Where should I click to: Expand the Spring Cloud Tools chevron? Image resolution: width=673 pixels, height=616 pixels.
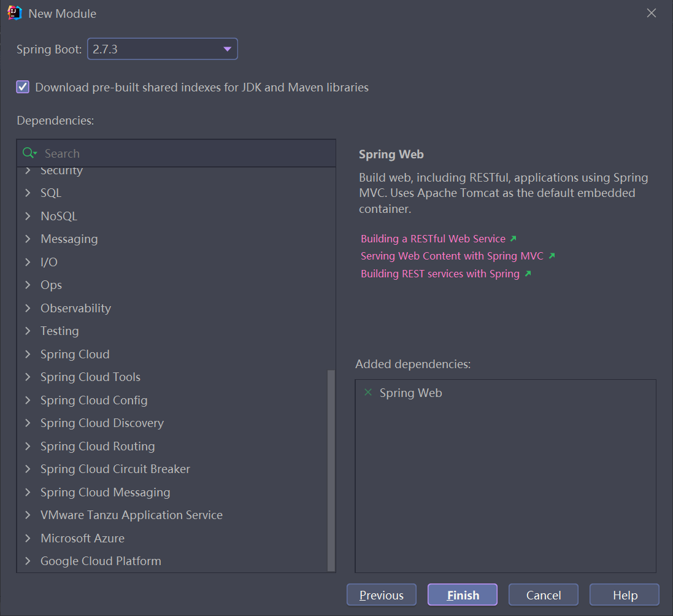coord(28,377)
